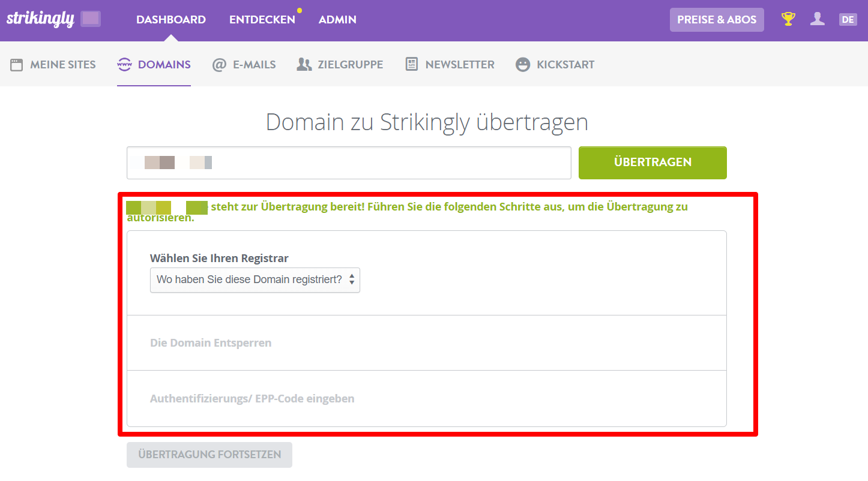Click the purple square beside the logo
Viewport: 868px width, 481px height.
91,19
